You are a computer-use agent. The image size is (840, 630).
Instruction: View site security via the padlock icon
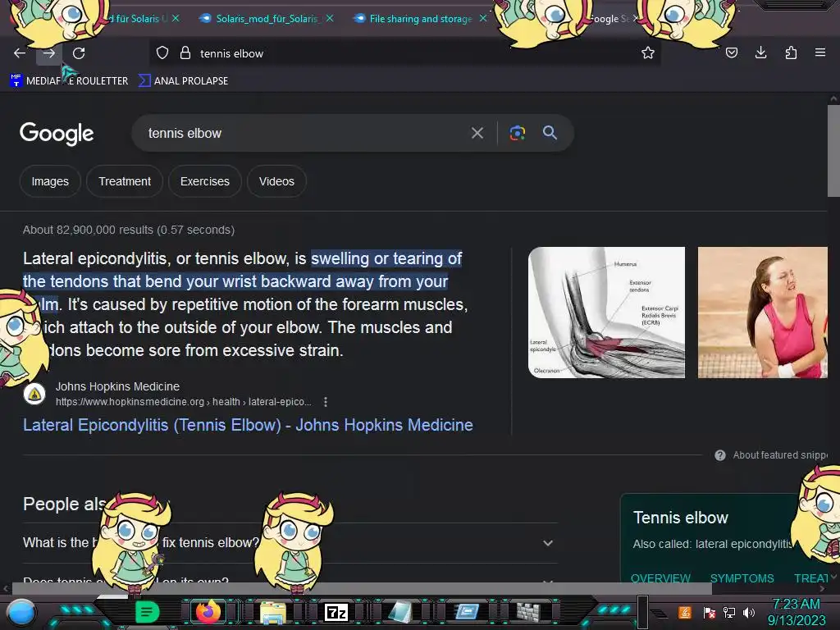[185, 53]
